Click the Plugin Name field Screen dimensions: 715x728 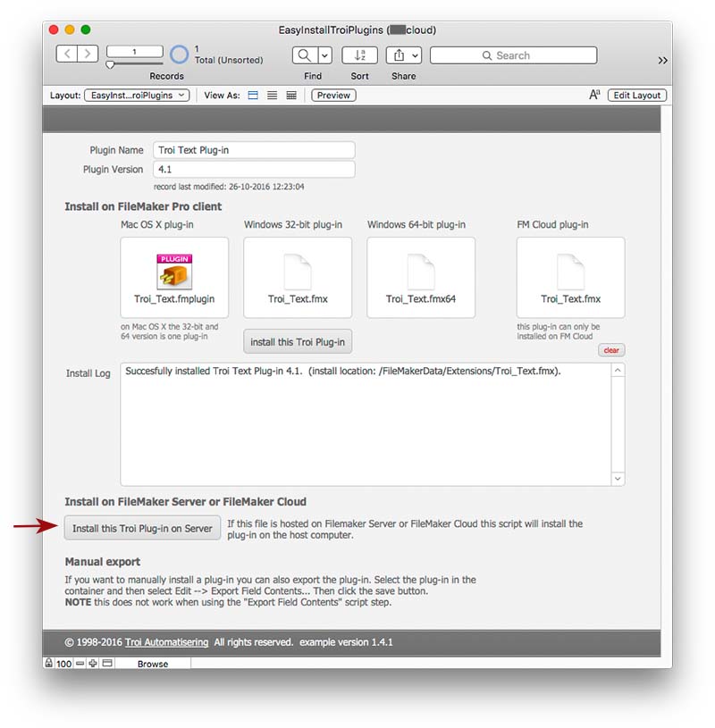[x=254, y=150]
